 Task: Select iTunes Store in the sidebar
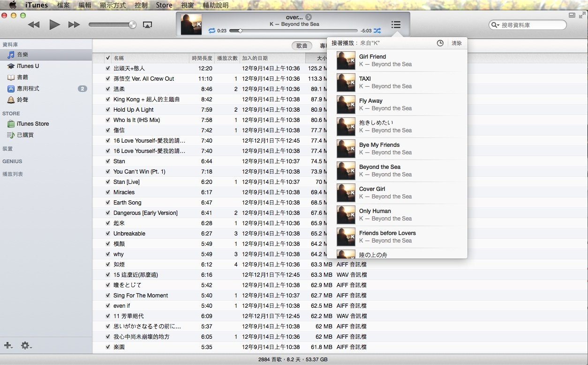32,124
